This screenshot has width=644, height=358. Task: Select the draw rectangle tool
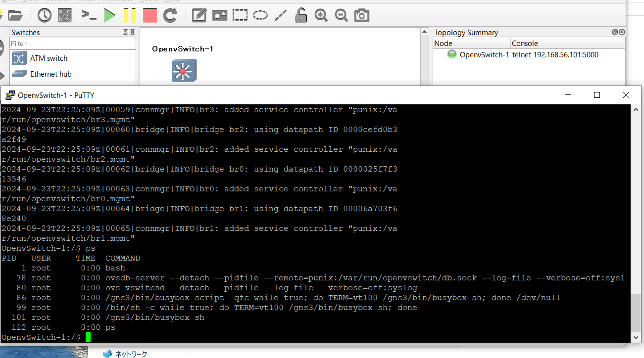pos(240,15)
